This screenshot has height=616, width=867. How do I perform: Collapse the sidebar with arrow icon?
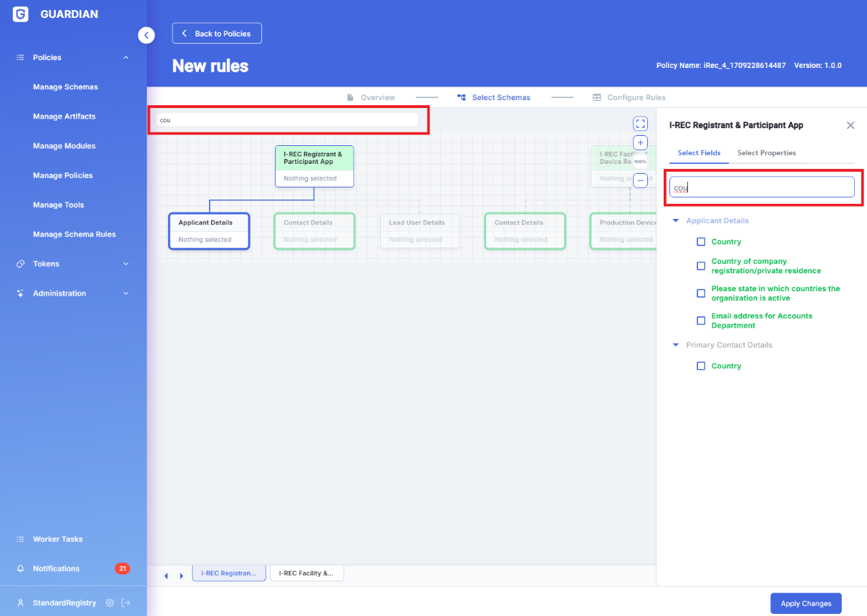[146, 35]
